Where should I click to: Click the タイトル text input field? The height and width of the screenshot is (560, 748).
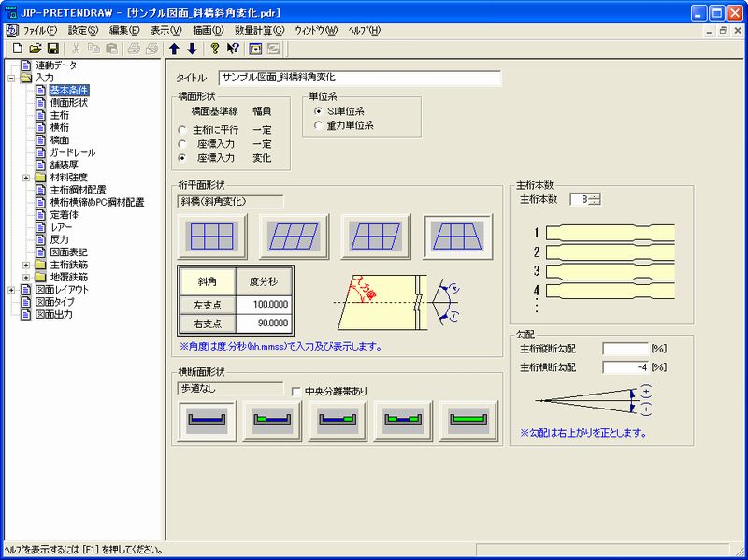point(360,79)
